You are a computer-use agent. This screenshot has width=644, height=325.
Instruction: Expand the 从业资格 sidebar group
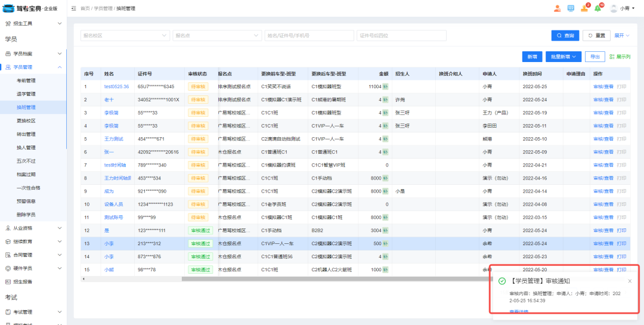coord(60,228)
